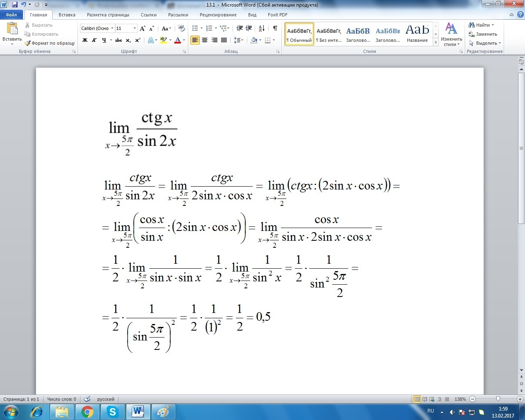Toggle paragraph marks (¶) visibility

point(275,28)
